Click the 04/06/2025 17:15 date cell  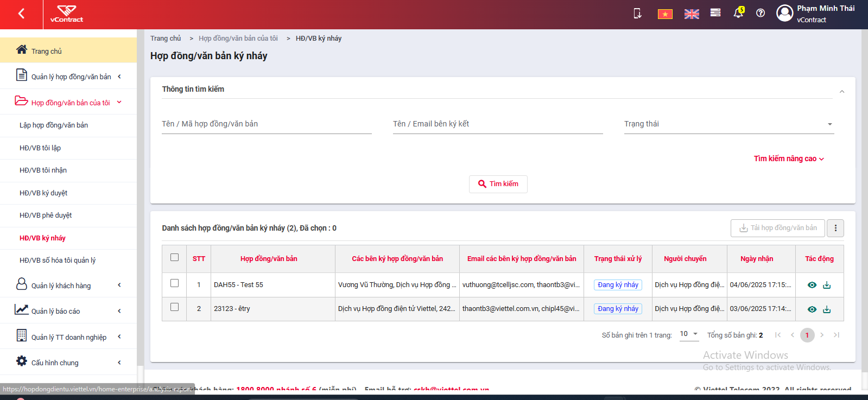pyautogui.click(x=761, y=285)
